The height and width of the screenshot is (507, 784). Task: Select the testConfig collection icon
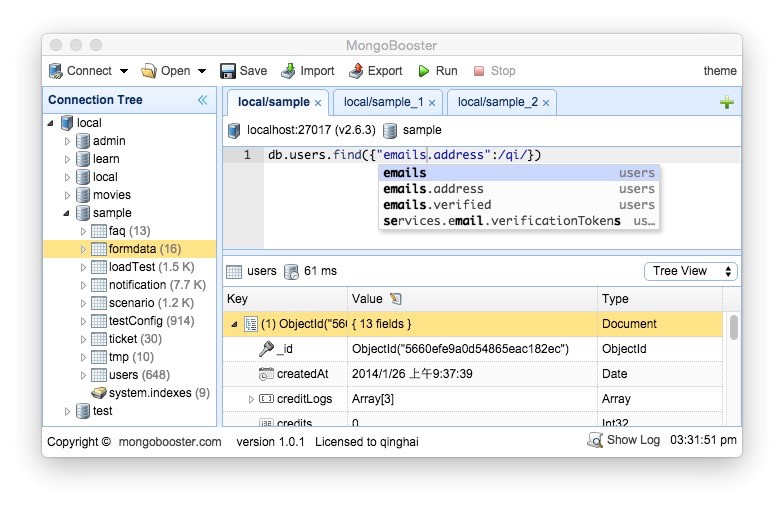[98, 321]
